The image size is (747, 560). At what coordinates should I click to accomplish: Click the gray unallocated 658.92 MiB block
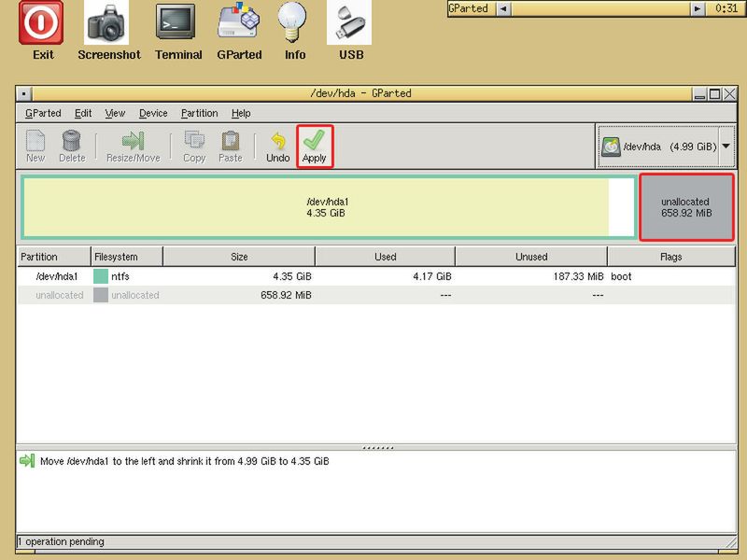click(x=685, y=207)
